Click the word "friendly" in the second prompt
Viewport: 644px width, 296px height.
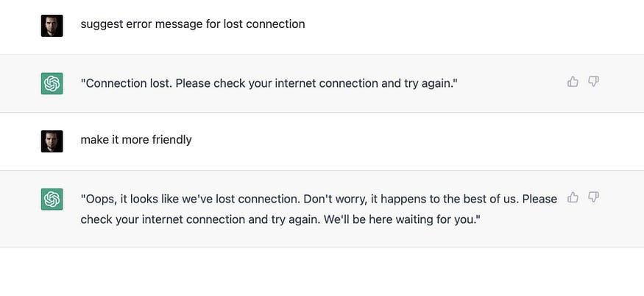171,140
